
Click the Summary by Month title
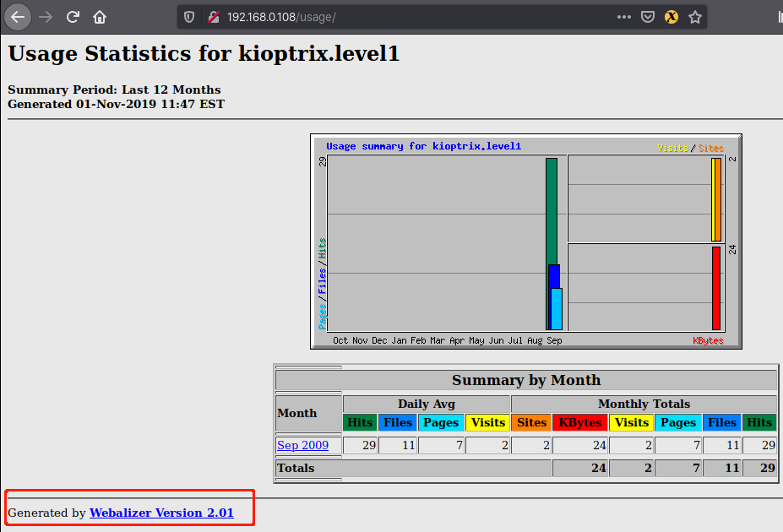click(525, 380)
